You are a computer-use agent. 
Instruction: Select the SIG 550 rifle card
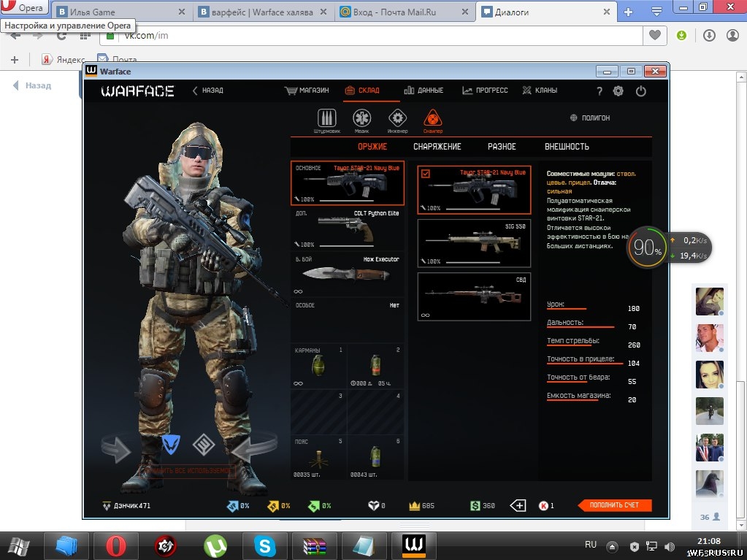point(474,243)
